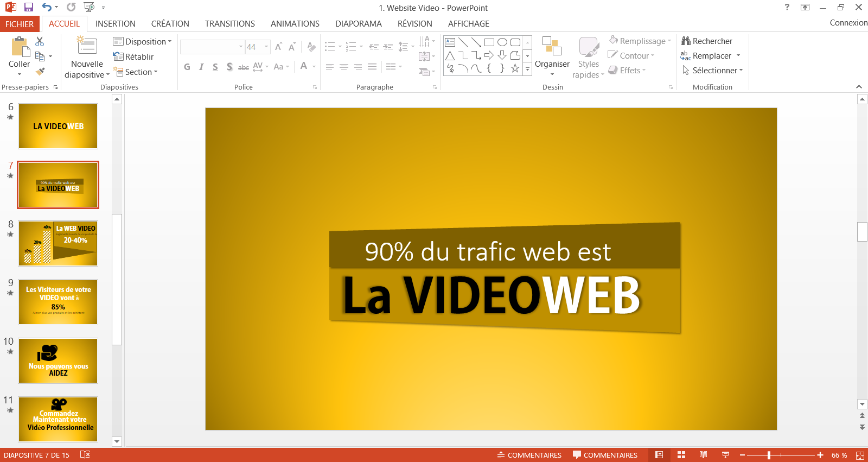868x462 pixels.
Task: Click the Cut scissors icon
Action: click(x=40, y=42)
